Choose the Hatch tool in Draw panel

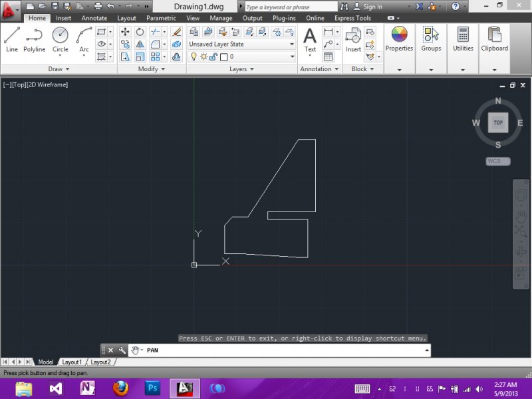click(x=101, y=57)
